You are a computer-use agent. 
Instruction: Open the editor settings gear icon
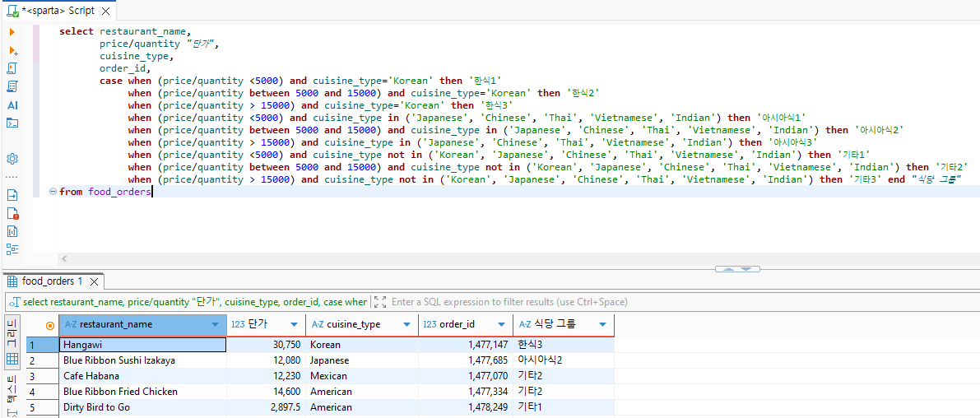pyautogui.click(x=12, y=159)
